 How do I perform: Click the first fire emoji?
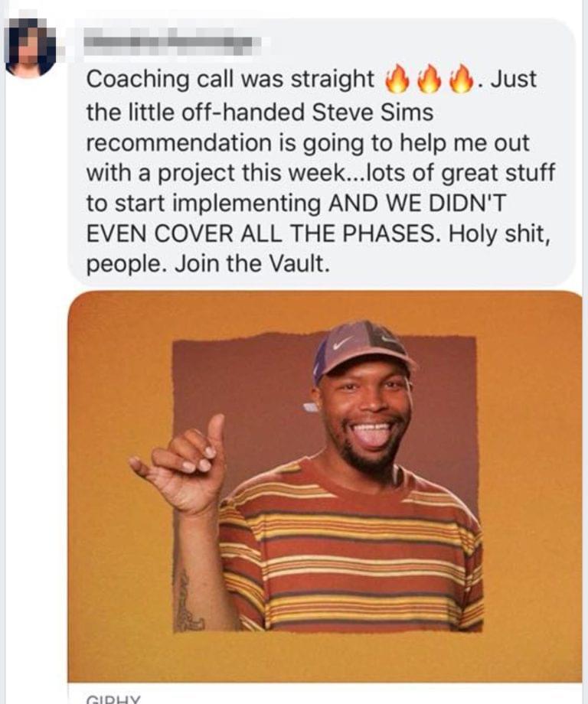[397, 80]
